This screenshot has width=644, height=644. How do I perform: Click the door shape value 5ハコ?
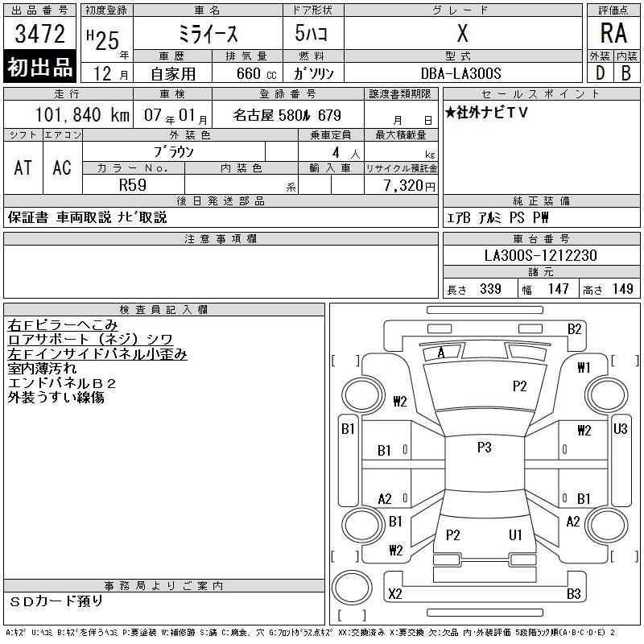tap(311, 33)
